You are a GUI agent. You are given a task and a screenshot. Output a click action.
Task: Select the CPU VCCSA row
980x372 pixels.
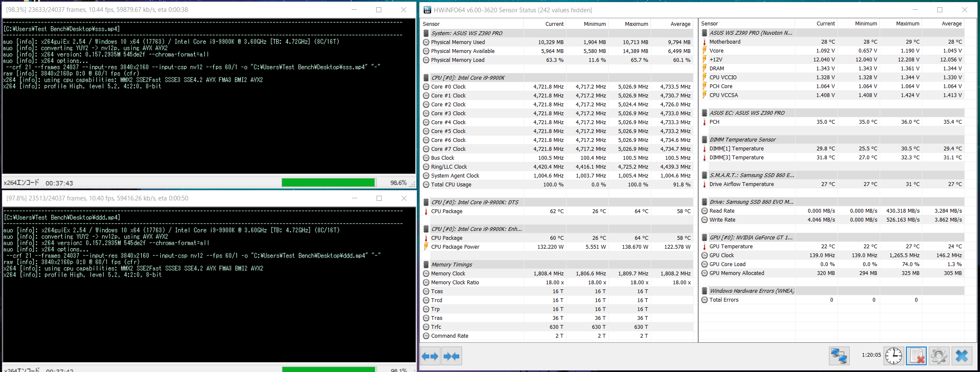tap(832, 95)
